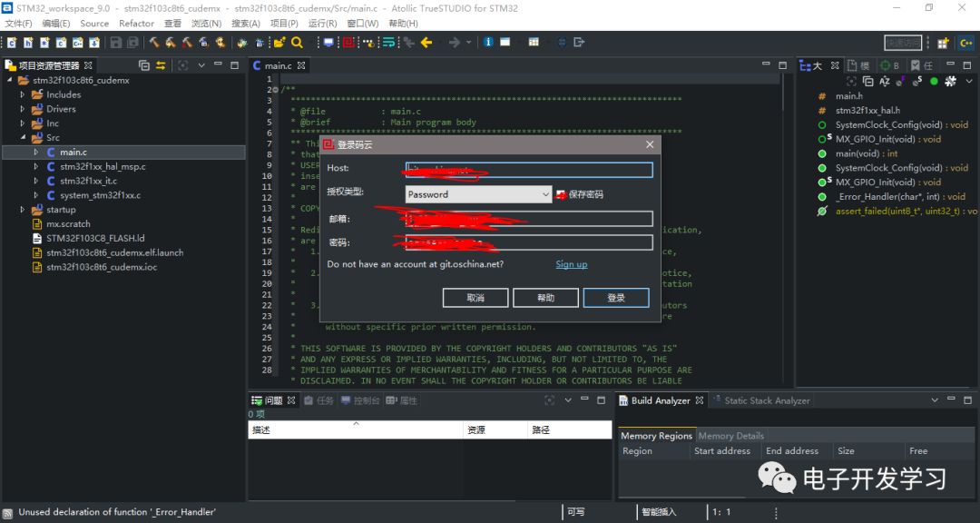Collapse the Src folder
This screenshot has width=980, height=523.
coord(23,138)
